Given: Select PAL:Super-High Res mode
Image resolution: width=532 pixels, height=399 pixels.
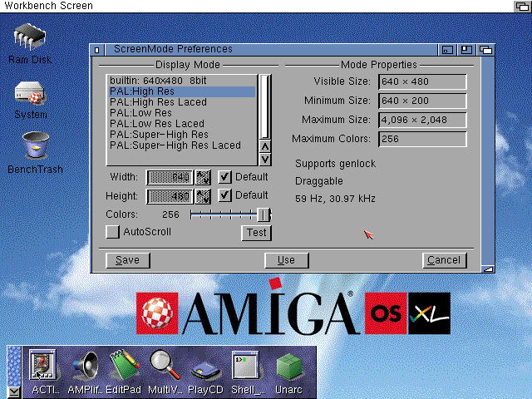Looking at the screenshot, I should (182, 135).
